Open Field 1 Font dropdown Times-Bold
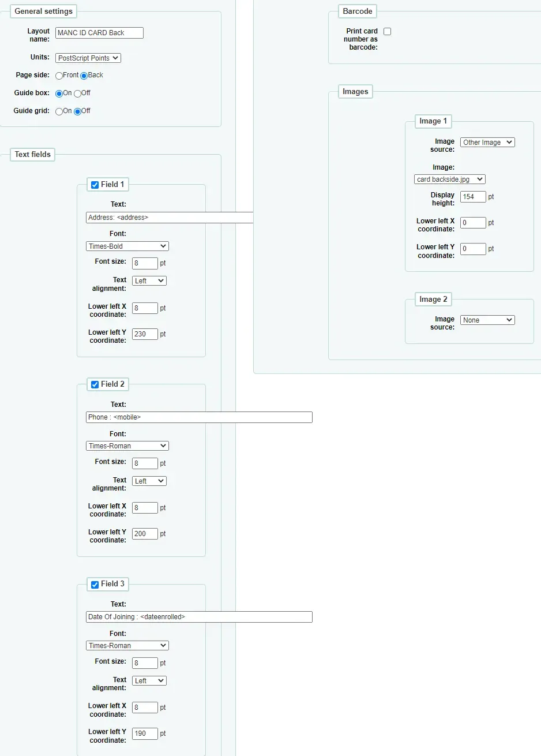Screen dimensions: 541x756 [127, 246]
